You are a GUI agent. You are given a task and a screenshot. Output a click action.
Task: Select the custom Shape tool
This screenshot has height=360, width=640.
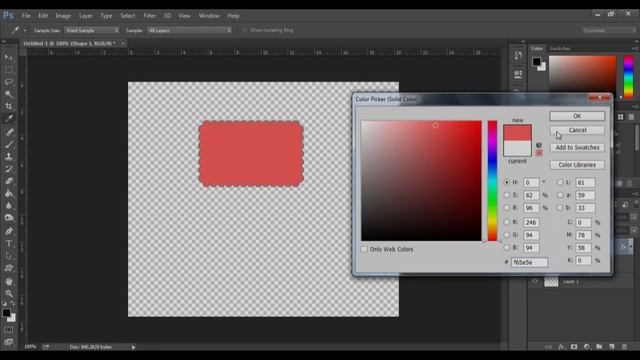tap(9, 268)
